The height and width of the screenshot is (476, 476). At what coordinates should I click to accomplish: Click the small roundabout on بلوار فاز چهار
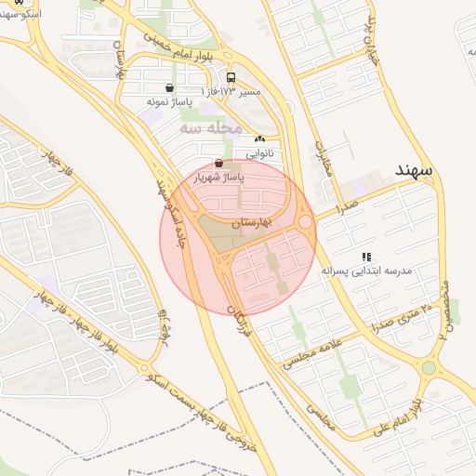click(x=144, y=368)
